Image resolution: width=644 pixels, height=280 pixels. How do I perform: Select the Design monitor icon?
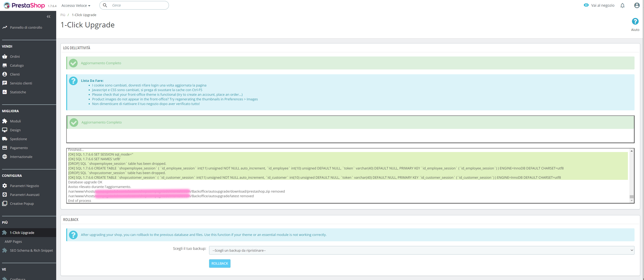pyautogui.click(x=5, y=130)
